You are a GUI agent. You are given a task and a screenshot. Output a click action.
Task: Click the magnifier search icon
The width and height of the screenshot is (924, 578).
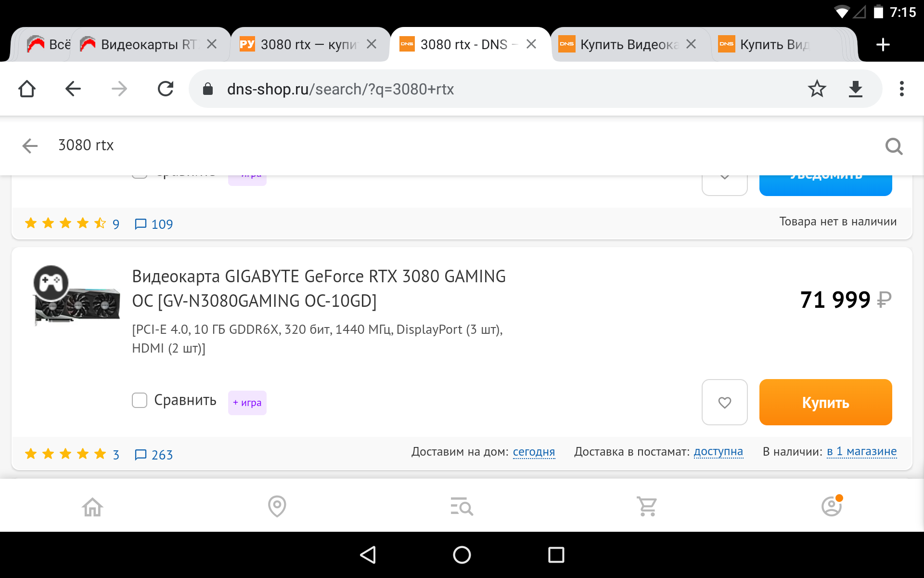pyautogui.click(x=894, y=146)
